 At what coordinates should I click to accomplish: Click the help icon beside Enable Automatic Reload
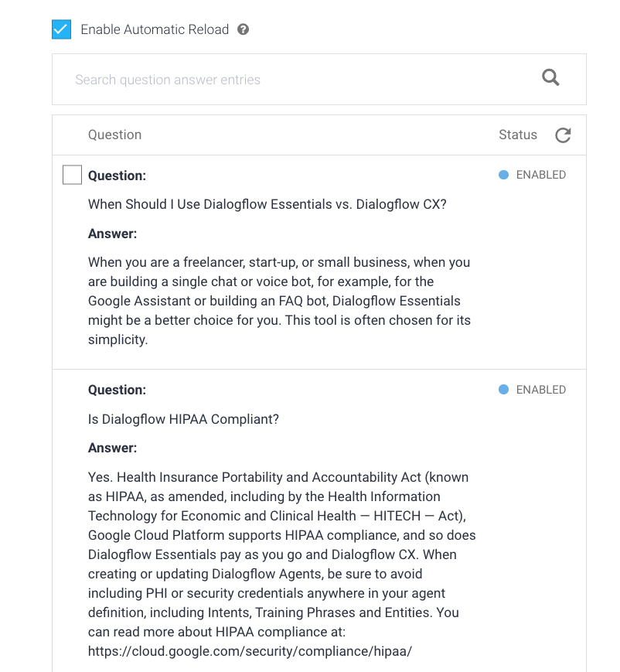(244, 29)
